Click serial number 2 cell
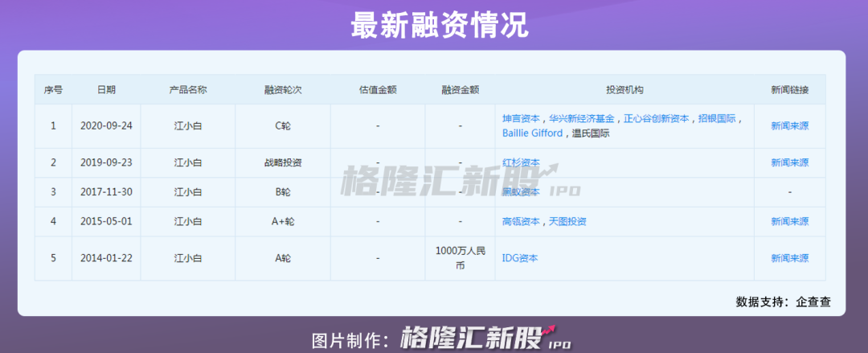The image size is (868, 353). [53, 162]
